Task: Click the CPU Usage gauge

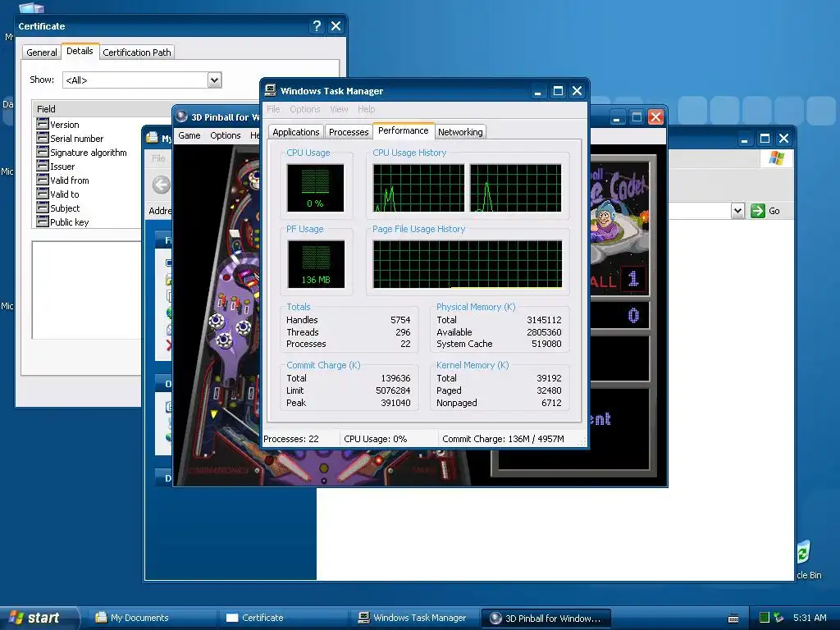Action: 315,188
